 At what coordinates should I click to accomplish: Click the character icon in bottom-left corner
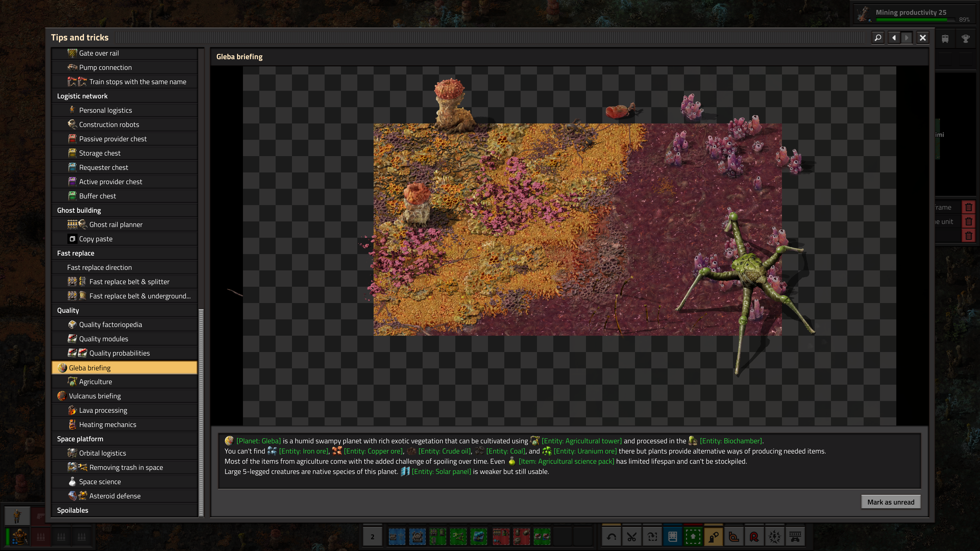pos(17,516)
